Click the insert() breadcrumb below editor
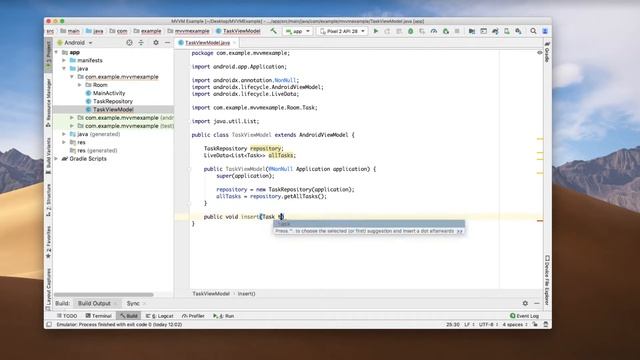Screen dimensions: 640x360 247,293
